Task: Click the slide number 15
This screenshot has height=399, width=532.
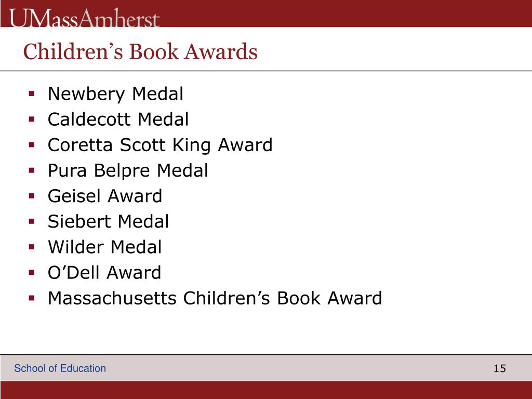Action: pyautogui.click(x=499, y=368)
